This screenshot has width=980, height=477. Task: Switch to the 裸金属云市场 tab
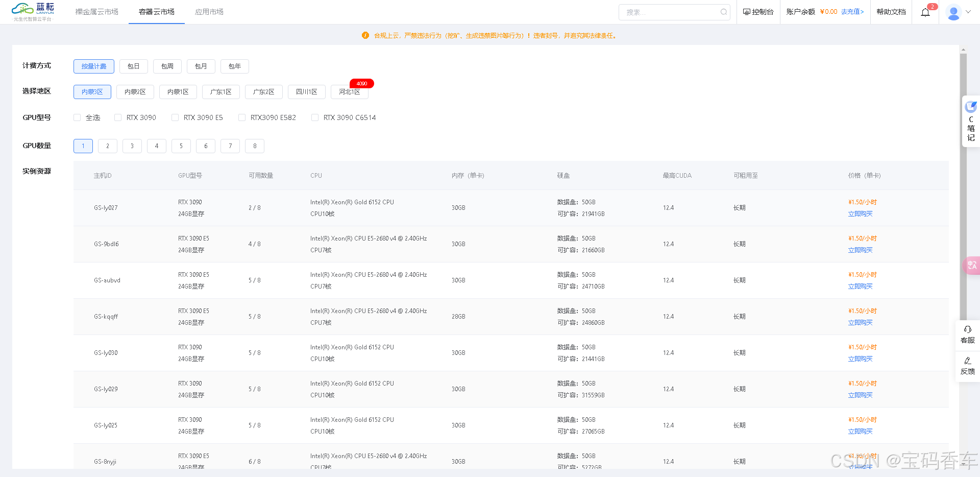96,12
